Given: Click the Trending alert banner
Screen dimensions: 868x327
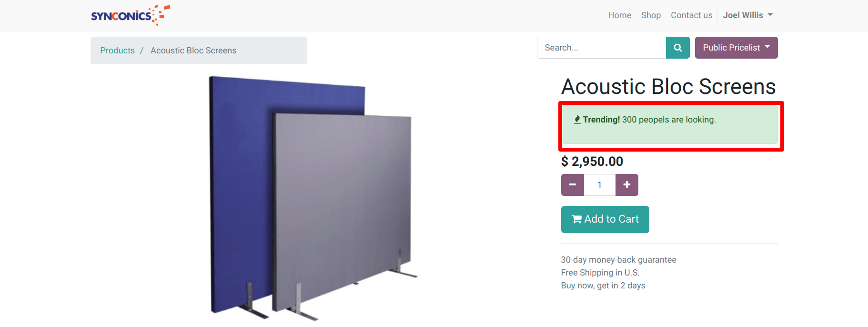Looking at the screenshot, I should point(670,124).
